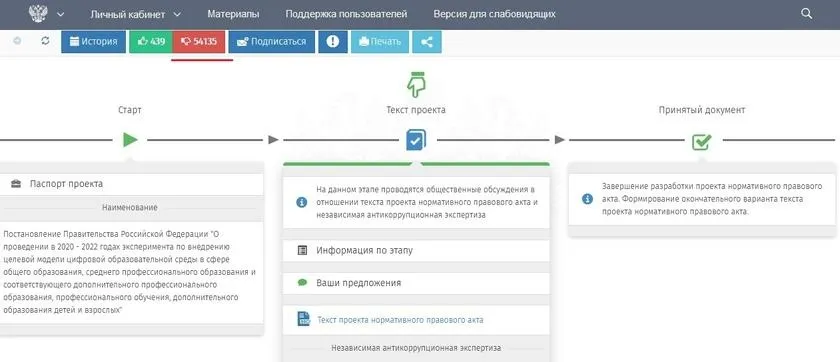
Task: Click the green Принятый документ checkmark icon
Action: pos(702,141)
